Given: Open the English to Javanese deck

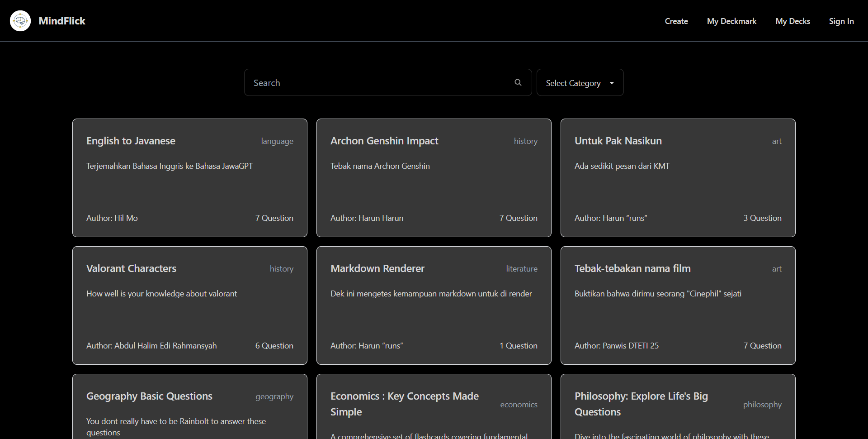Looking at the screenshot, I should [190, 178].
